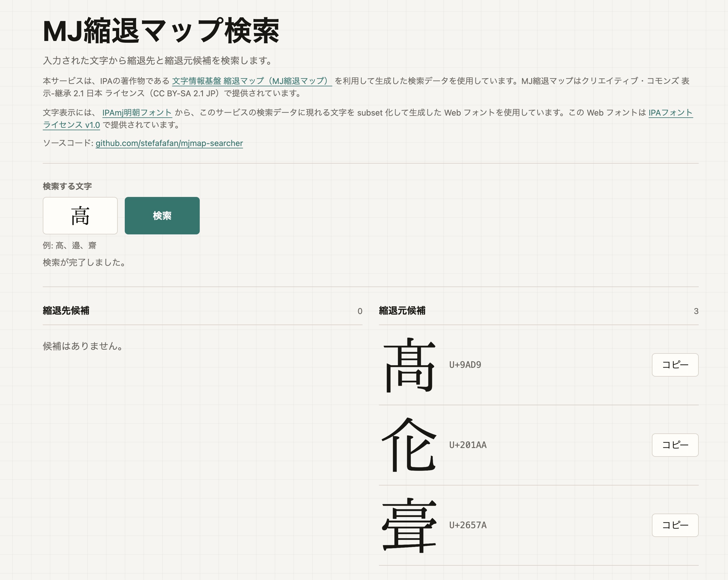Click the 検索する文字 field label
This screenshot has width=728, height=580.
[x=67, y=186]
